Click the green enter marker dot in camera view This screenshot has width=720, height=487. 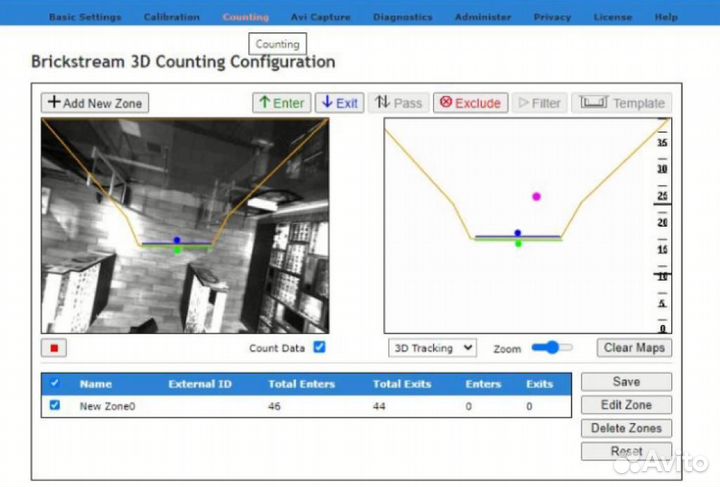tap(178, 250)
